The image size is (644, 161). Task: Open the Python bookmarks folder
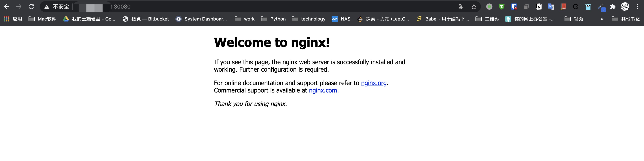273,19
